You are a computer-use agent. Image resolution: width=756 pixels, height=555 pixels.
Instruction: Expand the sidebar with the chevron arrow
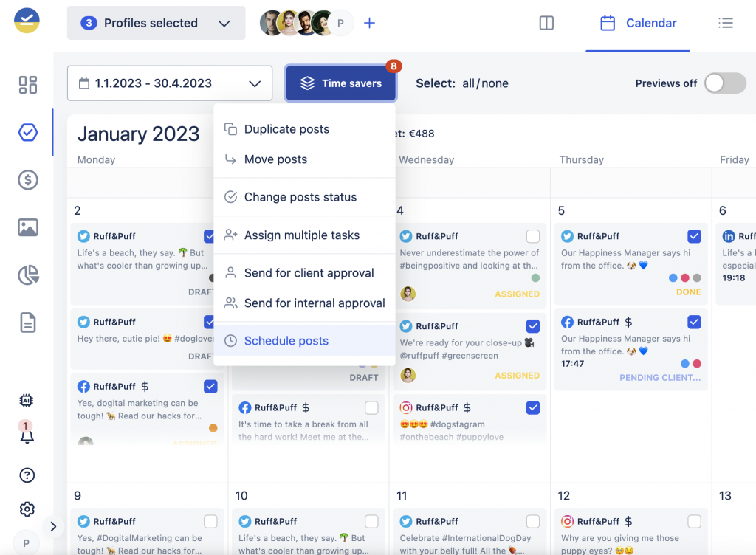coord(53,526)
